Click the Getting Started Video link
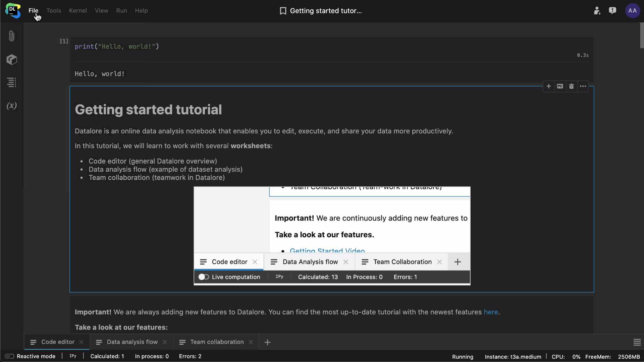Image resolution: width=644 pixels, height=362 pixels. point(327,251)
